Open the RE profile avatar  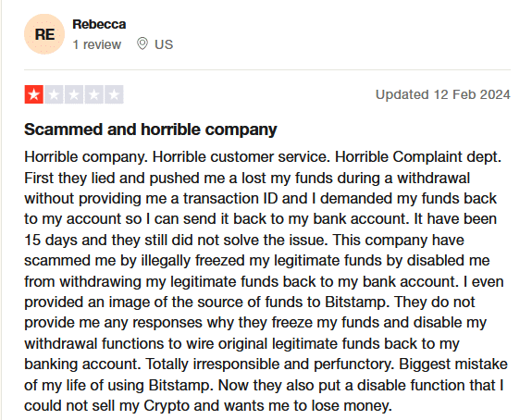pos(44,34)
